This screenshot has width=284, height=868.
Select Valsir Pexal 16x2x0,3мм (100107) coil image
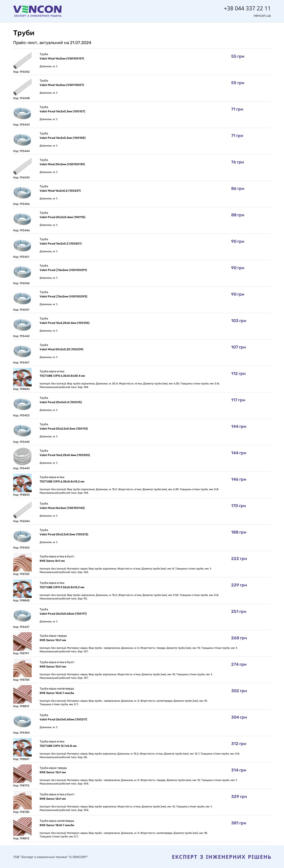pos(22,113)
